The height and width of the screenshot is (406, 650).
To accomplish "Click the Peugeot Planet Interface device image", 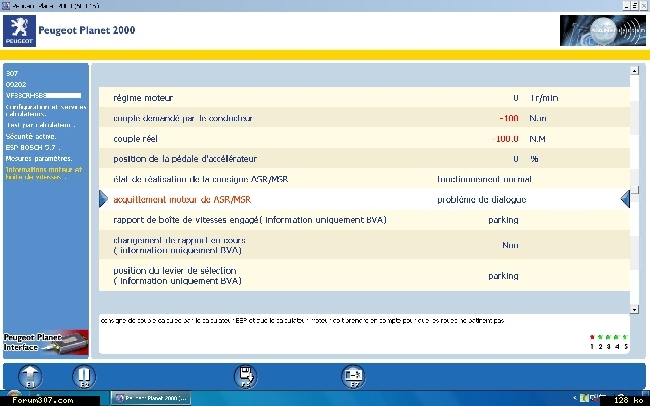I will coord(46,343).
